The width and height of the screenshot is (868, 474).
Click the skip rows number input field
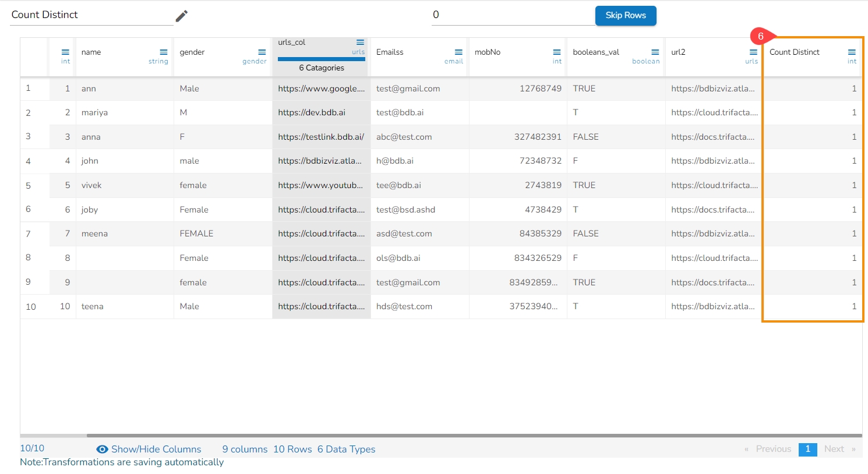[x=513, y=15]
